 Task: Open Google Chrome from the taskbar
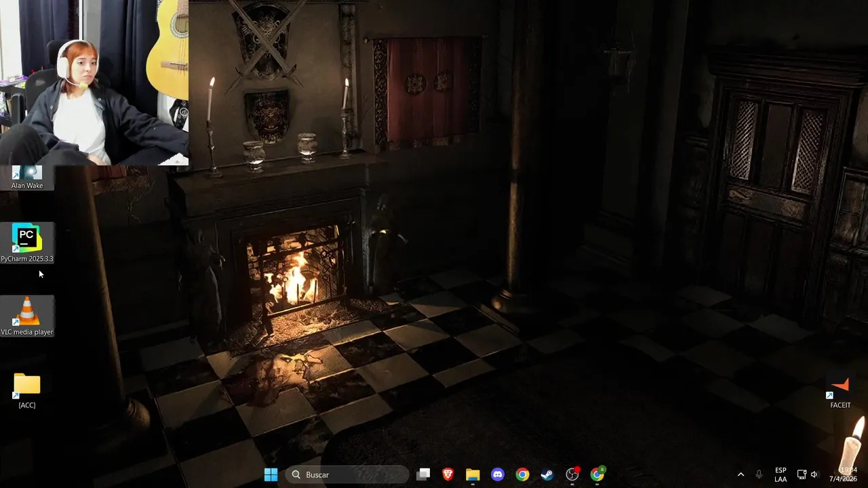pos(522,474)
